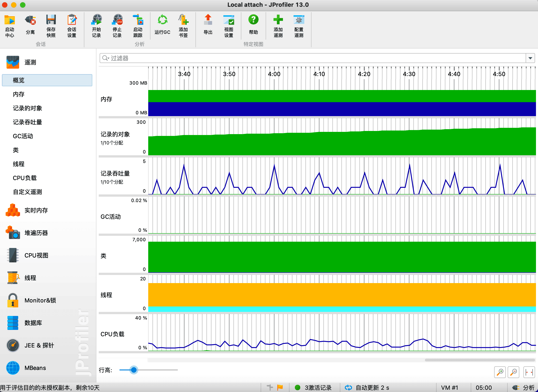
Task: Click the Run GC (运行GC) toolbar icon
Action: 162,20
